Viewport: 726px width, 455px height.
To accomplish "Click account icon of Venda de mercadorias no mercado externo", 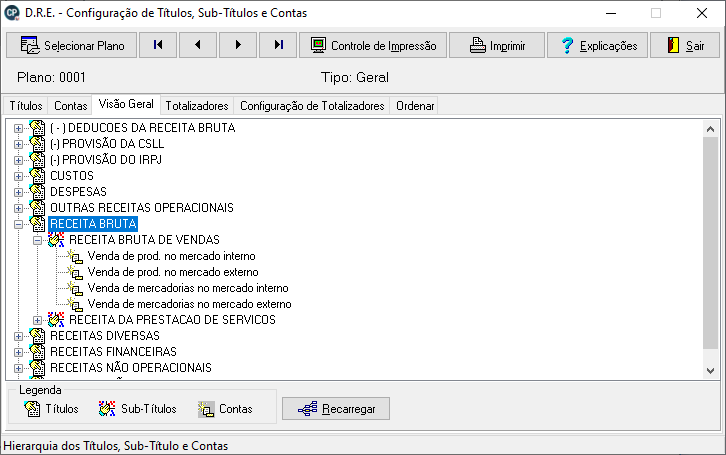I will pyautogui.click(x=75, y=304).
